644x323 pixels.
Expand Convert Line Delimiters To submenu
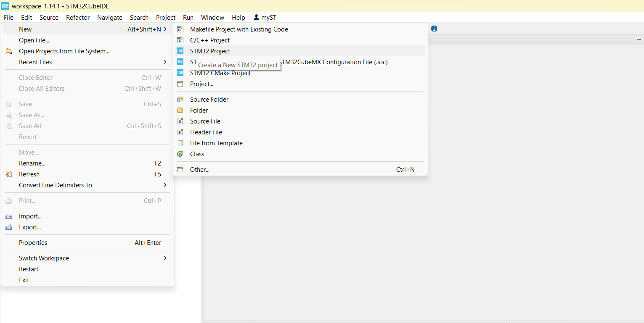pyautogui.click(x=165, y=185)
